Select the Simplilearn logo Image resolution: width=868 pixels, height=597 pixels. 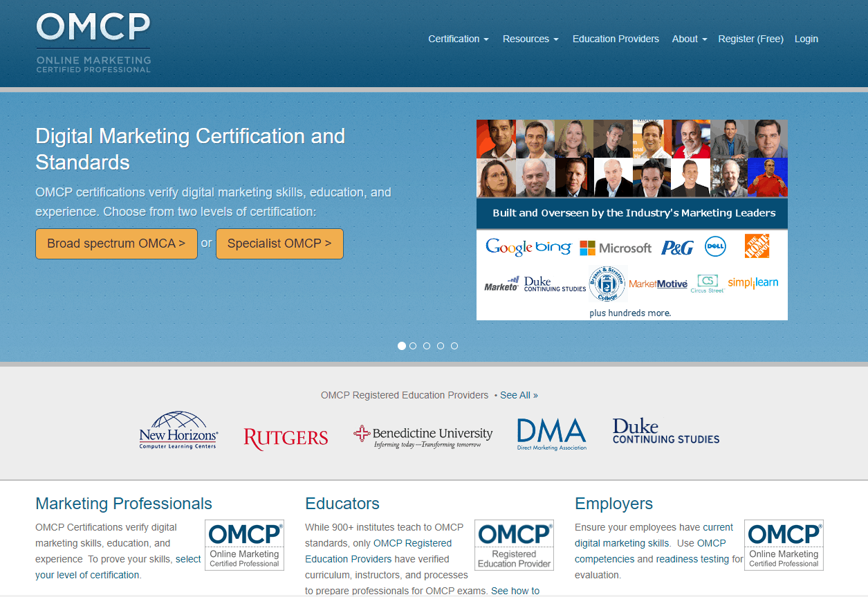click(x=753, y=283)
